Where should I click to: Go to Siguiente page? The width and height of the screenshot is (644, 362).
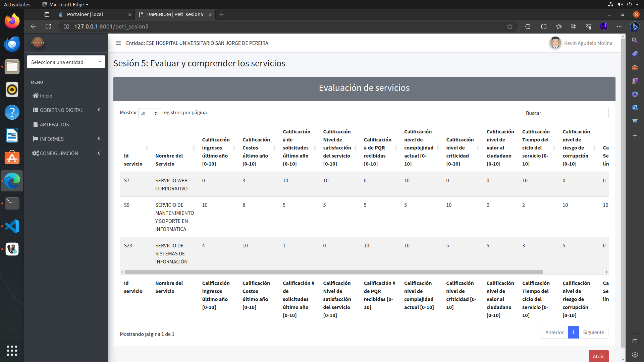pyautogui.click(x=593, y=332)
